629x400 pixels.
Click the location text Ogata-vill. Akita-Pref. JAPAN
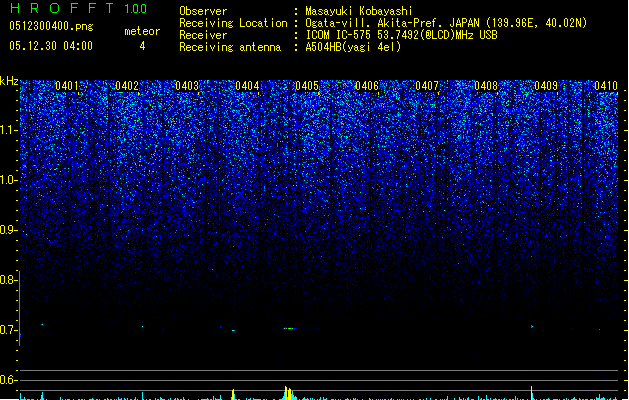[392, 23]
